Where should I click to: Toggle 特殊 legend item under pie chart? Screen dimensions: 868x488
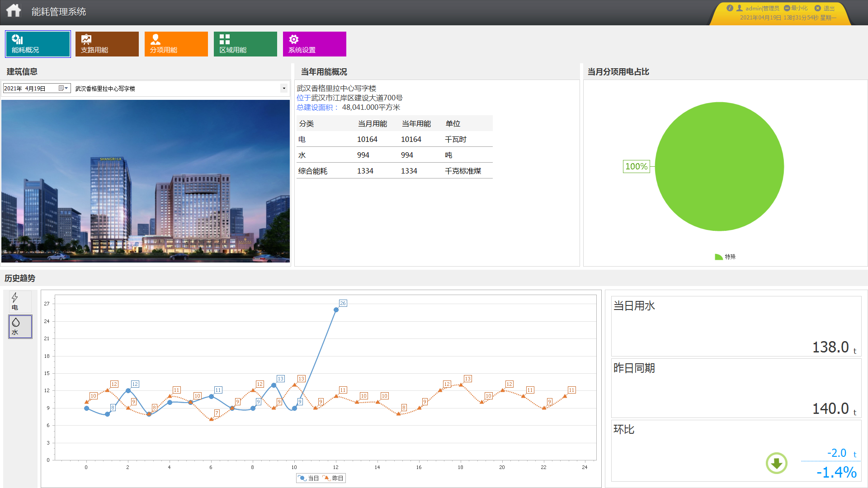click(725, 257)
